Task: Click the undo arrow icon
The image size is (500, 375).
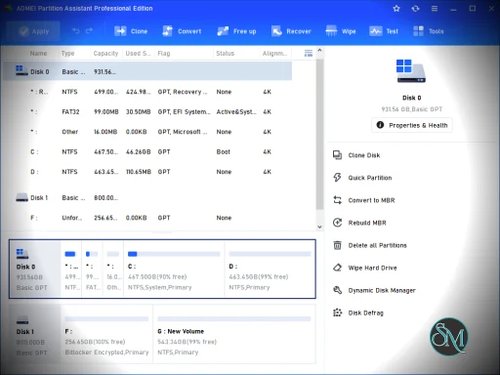Action: pyautogui.click(x=76, y=31)
